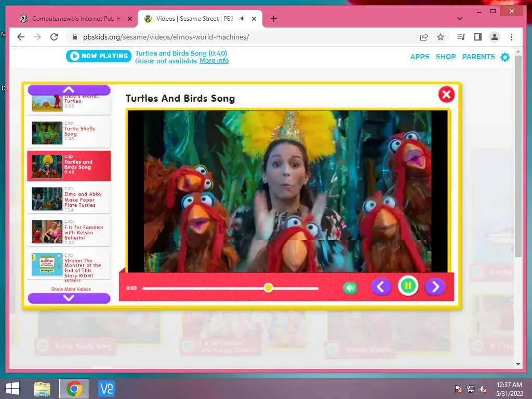Go forward in browser history
The height and width of the screenshot is (399, 532).
pyautogui.click(x=37, y=37)
